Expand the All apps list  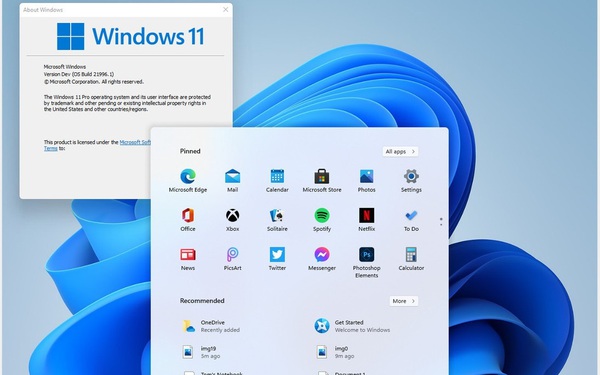pos(400,152)
